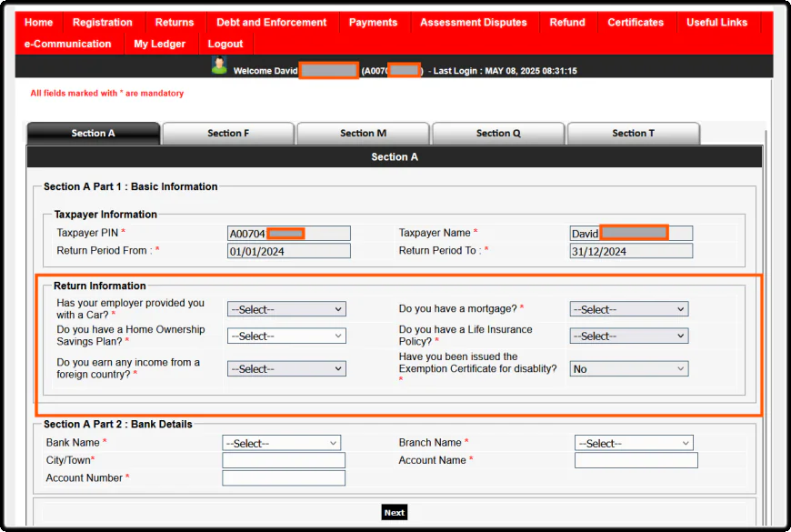Viewport: 791px width, 532px height.
Task: Click the 'Return Information' legend
Action: pos(100,286)
